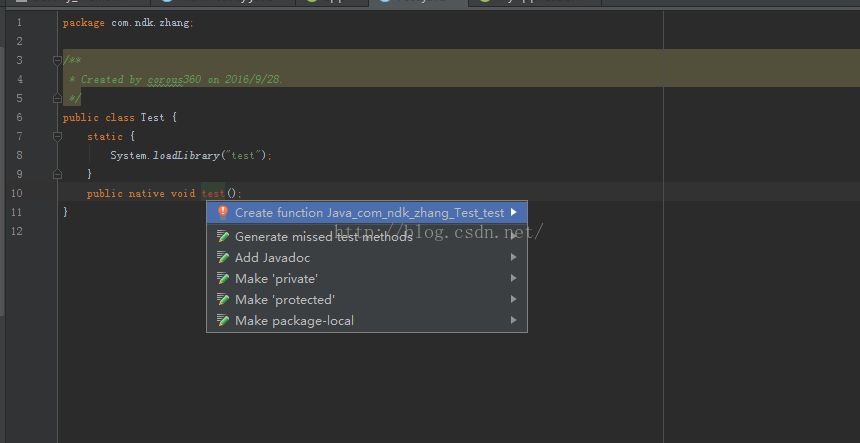Click the pencil icon next to Add Javadoc

tap(223, 258)
